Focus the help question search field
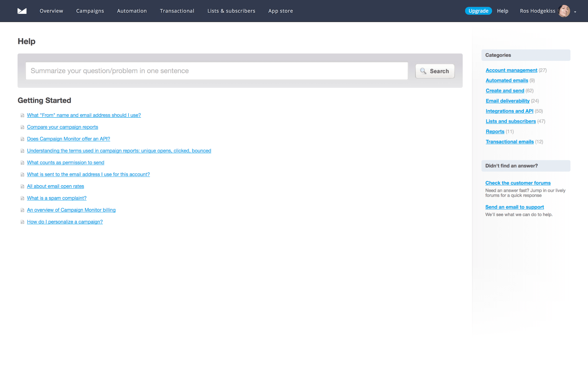Viewport: 588px width, 382px height. tap(216, 71)
